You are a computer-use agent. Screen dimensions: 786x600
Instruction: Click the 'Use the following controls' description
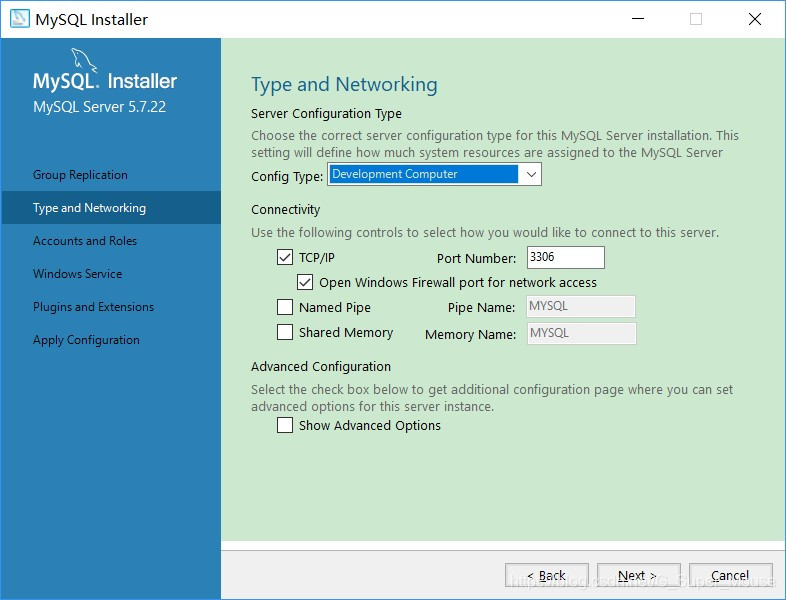(485, 233)
